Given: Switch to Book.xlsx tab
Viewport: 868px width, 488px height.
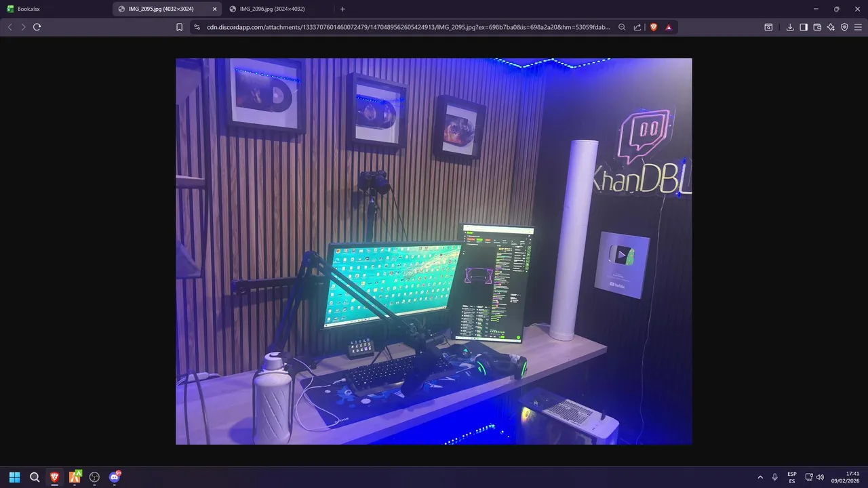Looking at the screenshot, I should (x=56, y=9).
